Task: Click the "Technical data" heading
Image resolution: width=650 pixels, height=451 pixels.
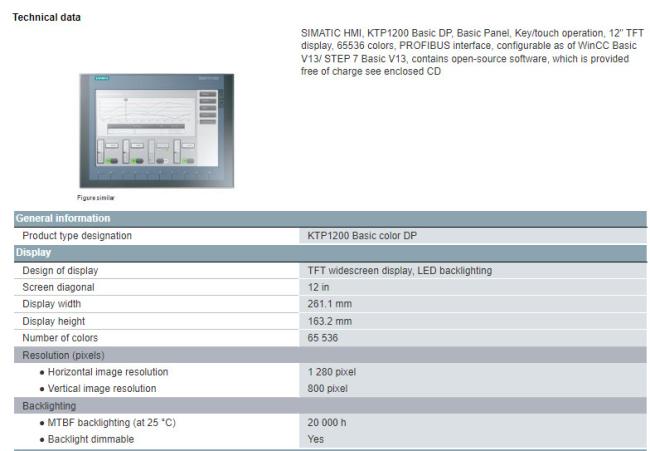Action: pyautogui.click(x=47, y=17)
